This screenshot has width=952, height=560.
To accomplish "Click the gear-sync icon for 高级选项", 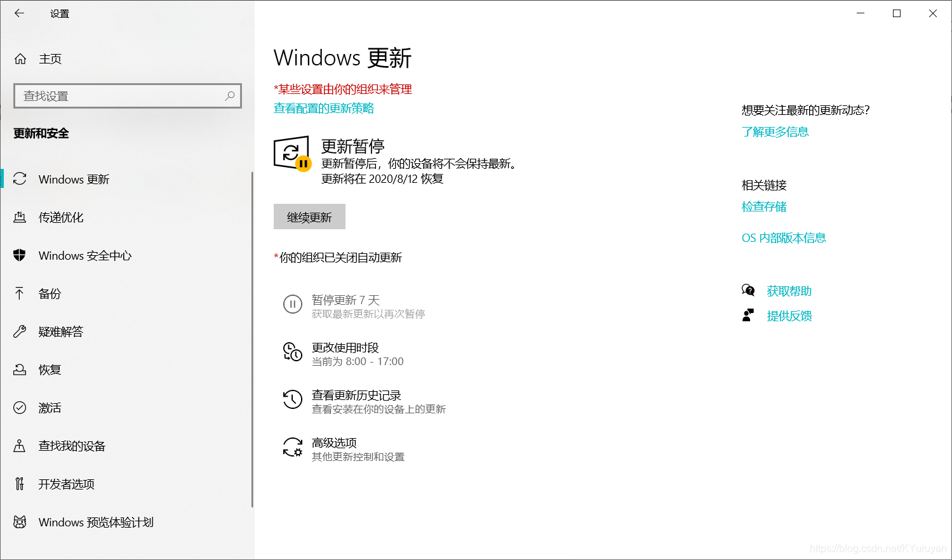I will [292, 447].
